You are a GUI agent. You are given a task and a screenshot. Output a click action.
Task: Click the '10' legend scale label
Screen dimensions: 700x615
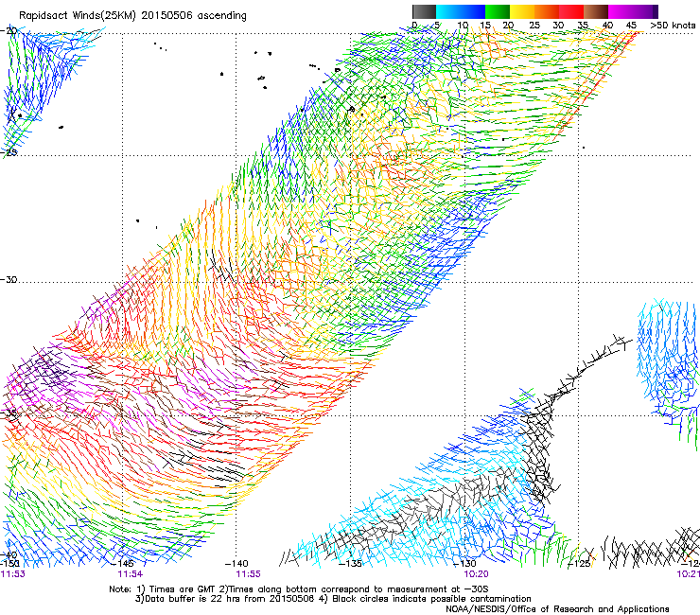coord(463,25)
